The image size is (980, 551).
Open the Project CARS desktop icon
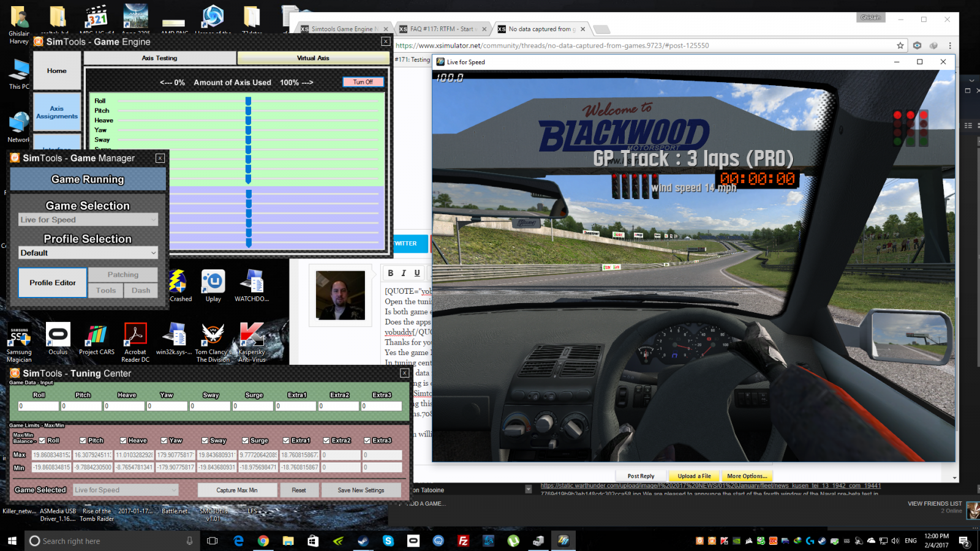pyautogui.click(x=97, y=338)
